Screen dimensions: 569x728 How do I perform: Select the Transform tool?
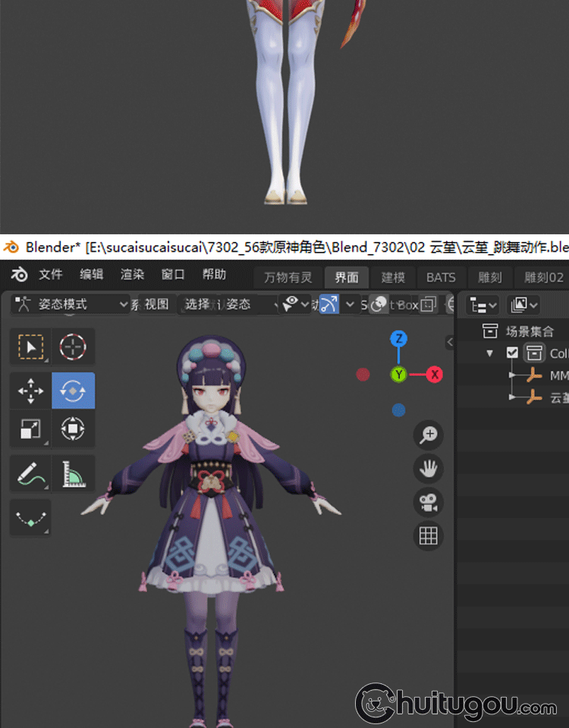pos(73,428)
